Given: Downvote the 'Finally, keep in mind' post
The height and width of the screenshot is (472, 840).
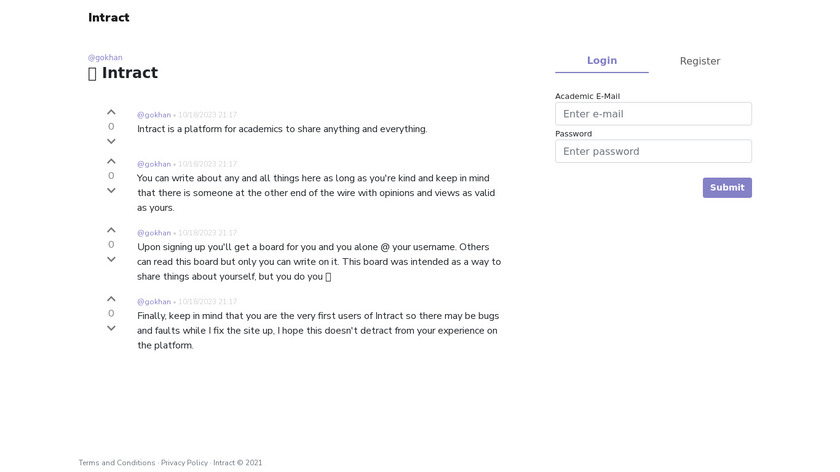Looking at the screenshot, I should click(111, 328).
